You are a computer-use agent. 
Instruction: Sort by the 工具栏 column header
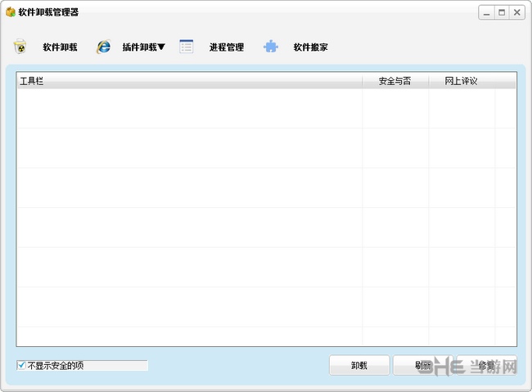(x=189, y=81)
